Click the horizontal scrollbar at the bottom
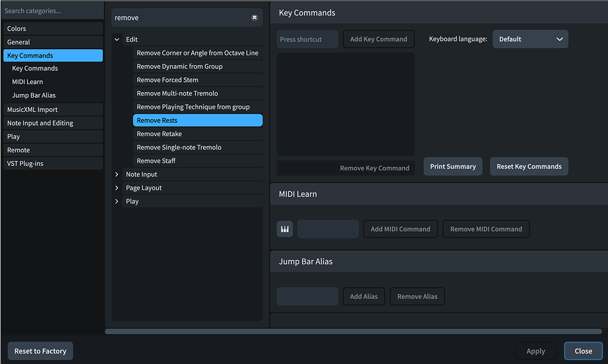The image size is (608, 364). pyautogui.click(x=353, y=331)
